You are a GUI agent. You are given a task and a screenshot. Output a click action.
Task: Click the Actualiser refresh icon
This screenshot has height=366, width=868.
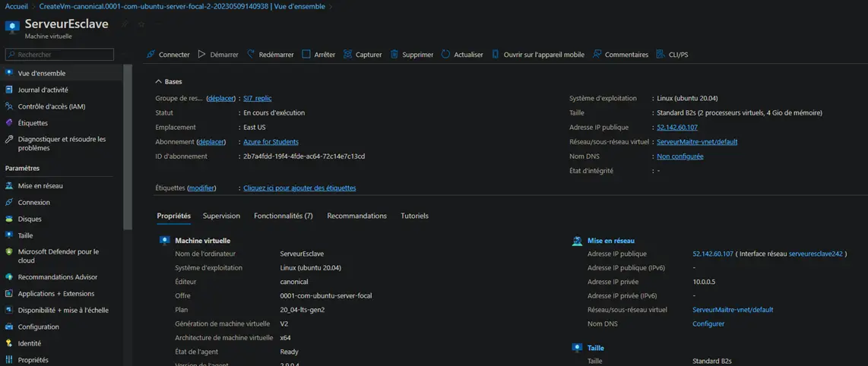pos(445,54)
